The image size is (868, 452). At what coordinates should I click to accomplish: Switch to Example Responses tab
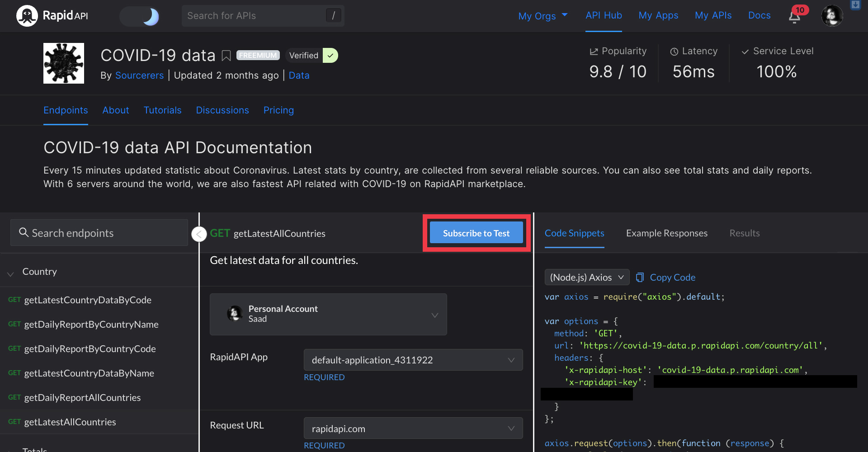point(667,233)
